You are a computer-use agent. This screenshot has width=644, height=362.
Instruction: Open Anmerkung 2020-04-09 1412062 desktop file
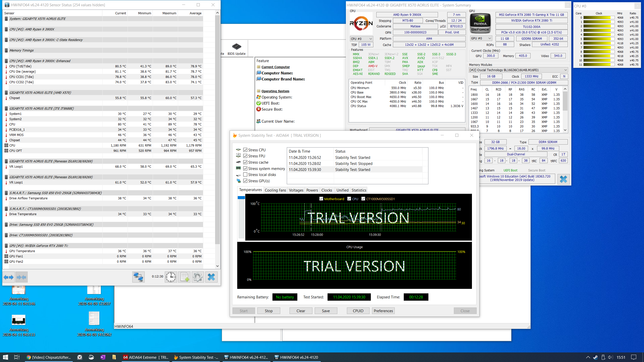(94, 324)
